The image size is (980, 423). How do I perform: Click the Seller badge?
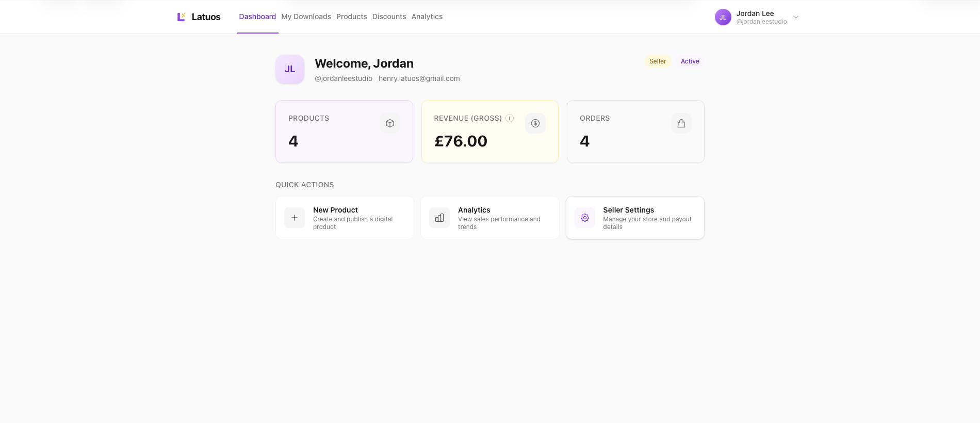click(658, 61)
